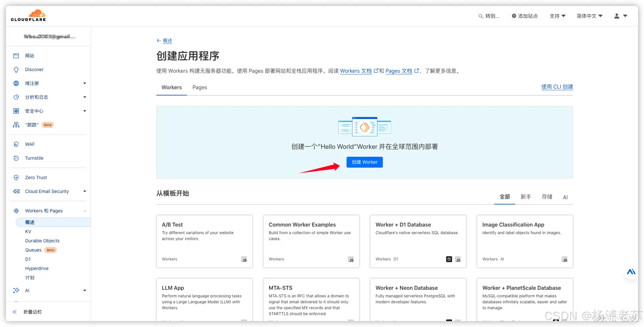Click external link icon after Pages 文档
Viewport: 644px width, 327px height.
tap(416, 70)
